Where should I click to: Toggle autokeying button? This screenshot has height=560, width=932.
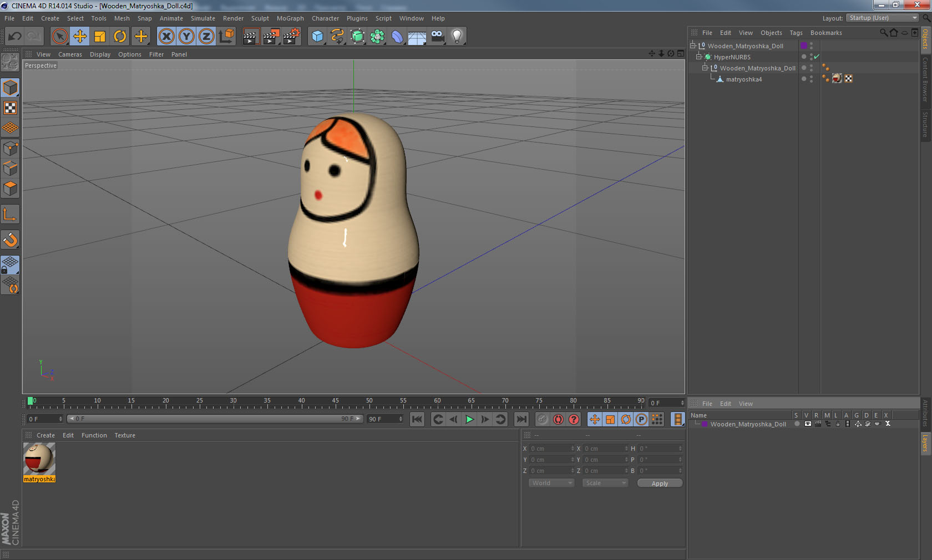pos(558,419)
